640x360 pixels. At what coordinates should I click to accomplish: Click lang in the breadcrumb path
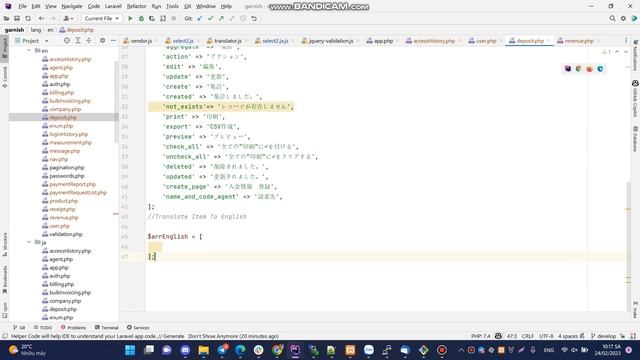pyautogui.click(x=36, y=30)
